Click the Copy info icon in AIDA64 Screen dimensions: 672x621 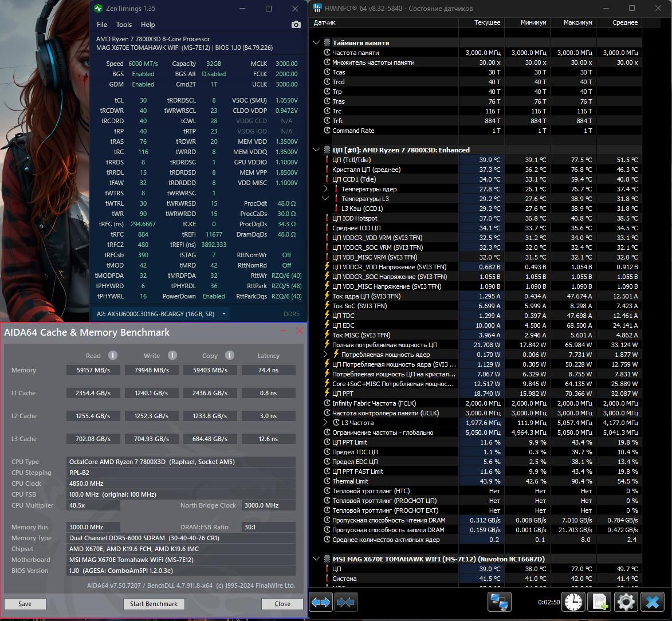click(230, 355)
